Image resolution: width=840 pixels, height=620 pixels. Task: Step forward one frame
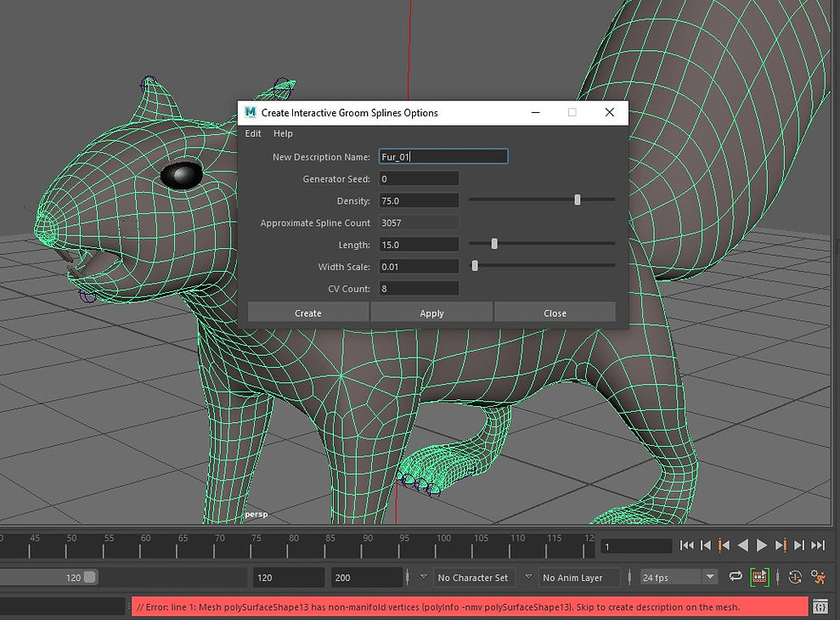[x=798, y=545]
